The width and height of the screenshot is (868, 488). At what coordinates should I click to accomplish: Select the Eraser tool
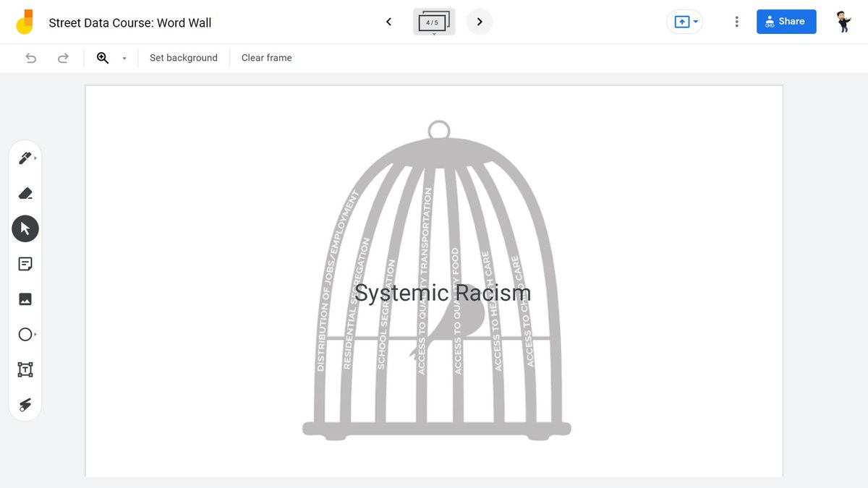(x=25, y=193)
